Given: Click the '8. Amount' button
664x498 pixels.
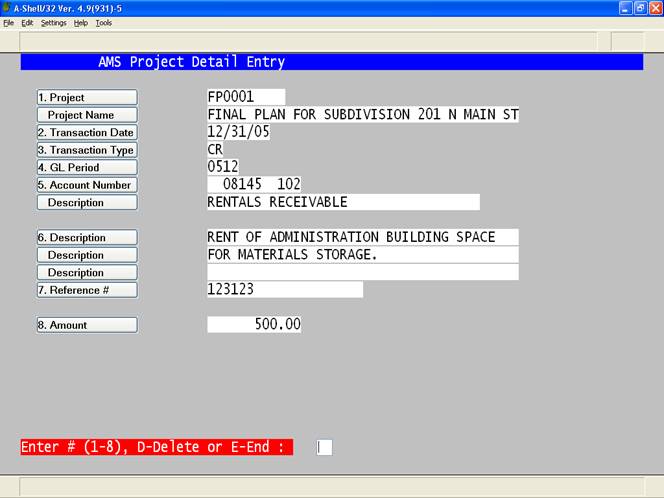Looking at the screenshot, I should pos(87,325).
